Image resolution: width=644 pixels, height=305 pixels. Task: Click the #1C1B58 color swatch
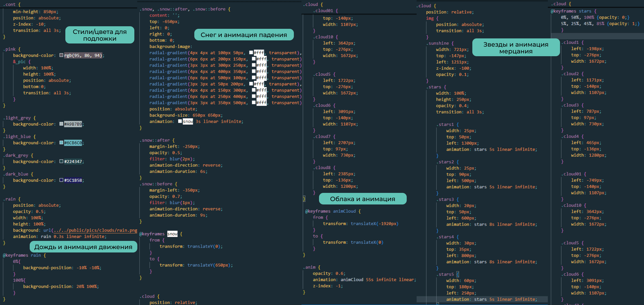(61, 180)
